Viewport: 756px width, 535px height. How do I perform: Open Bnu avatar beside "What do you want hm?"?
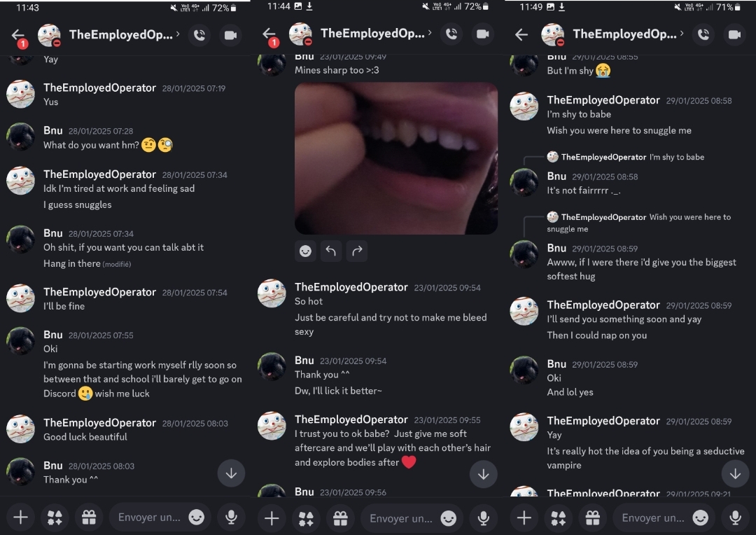click(x=20, y=137)
